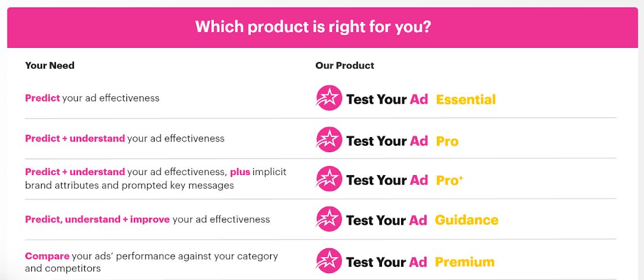This screenshot has width=644, height=280.
Task: Click the pink 'plus' word in third row
Action: [240, 172]
